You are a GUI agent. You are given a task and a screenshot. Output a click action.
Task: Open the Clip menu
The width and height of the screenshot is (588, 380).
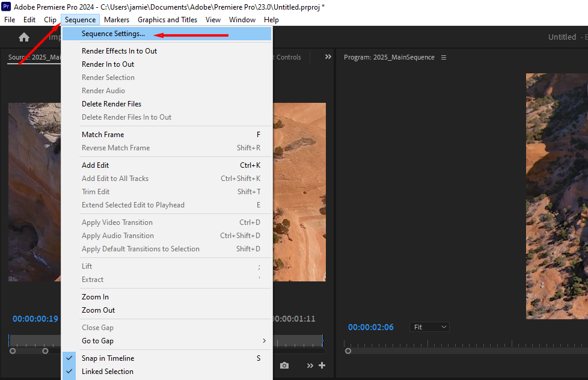50,19
